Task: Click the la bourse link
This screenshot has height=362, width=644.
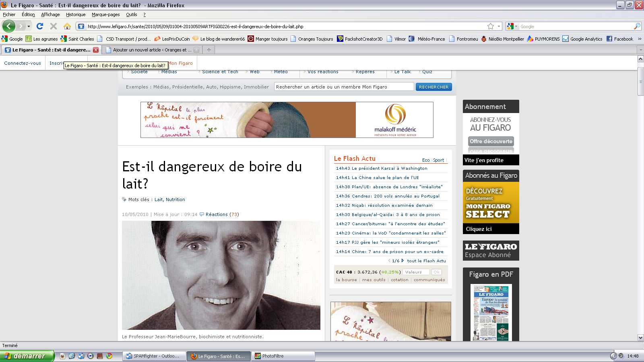Action: coord(347,280)
